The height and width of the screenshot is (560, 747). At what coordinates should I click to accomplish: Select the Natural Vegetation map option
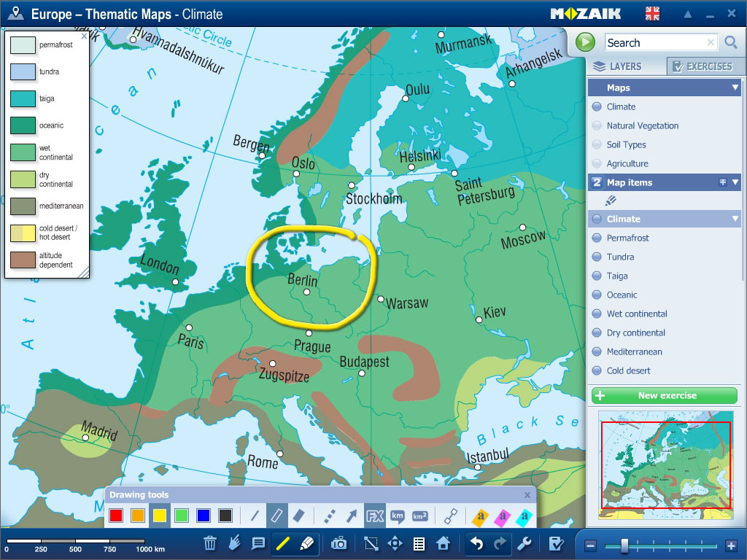(642, 125)
